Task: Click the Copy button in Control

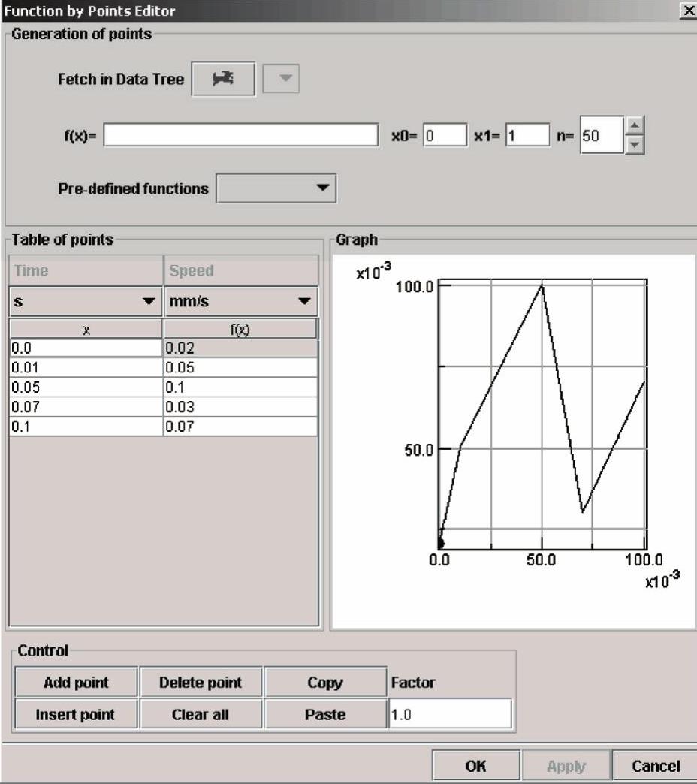Action: click(325, 683)
